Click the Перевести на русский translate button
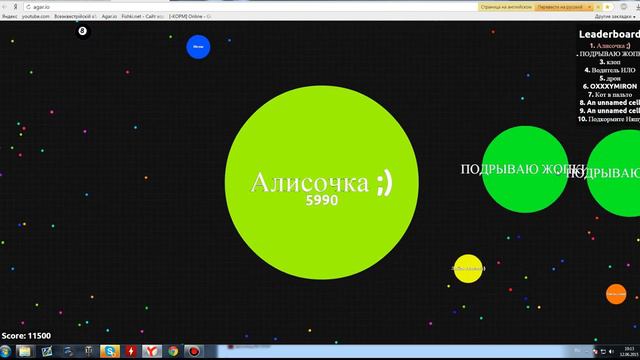The height and width of the screenshot is (360, 640). tap(560, 7)
